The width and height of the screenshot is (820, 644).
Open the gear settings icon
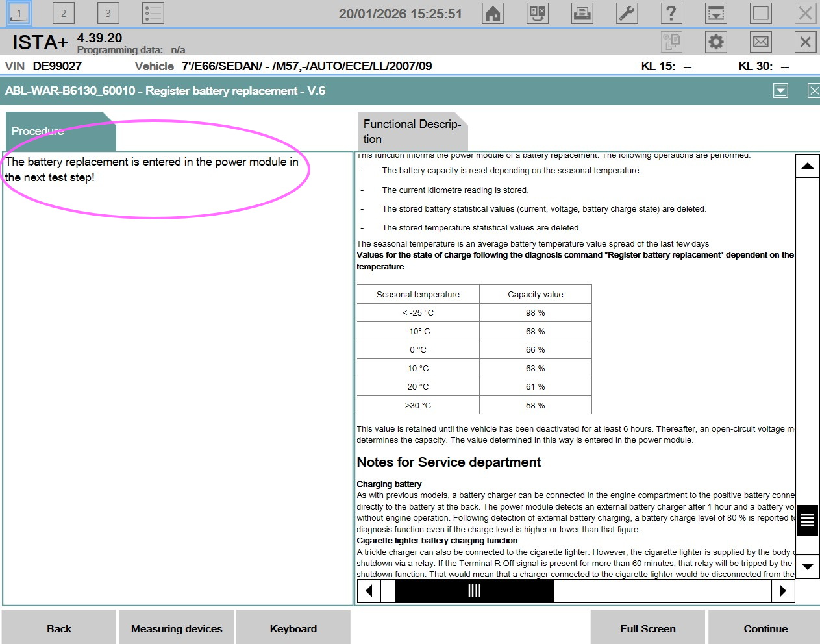click(715, 42)
